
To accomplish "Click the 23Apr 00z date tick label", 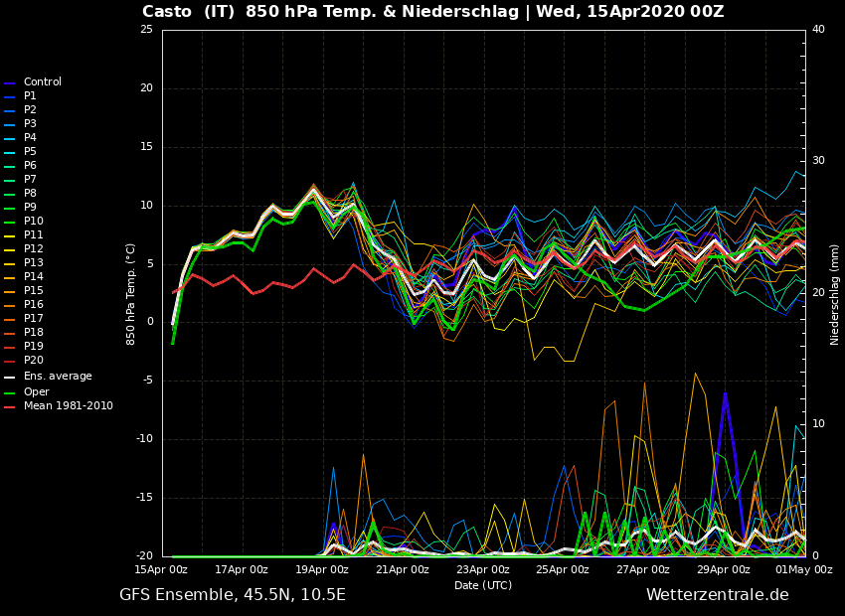I will pos(483,569).
